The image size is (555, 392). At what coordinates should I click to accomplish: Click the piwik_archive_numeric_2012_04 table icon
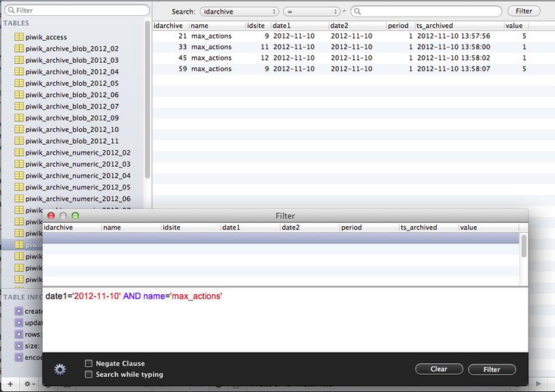[19, 176]
